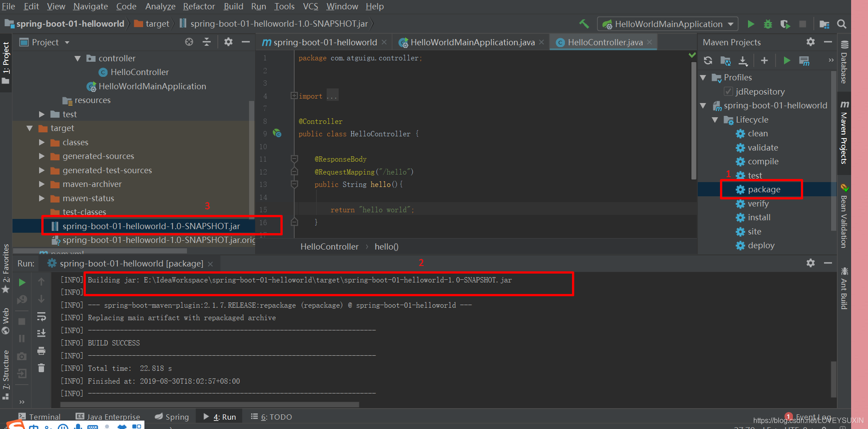Run Maven build with the green arrow
This screenshot has width=868, height=429.
click(787, 60)
